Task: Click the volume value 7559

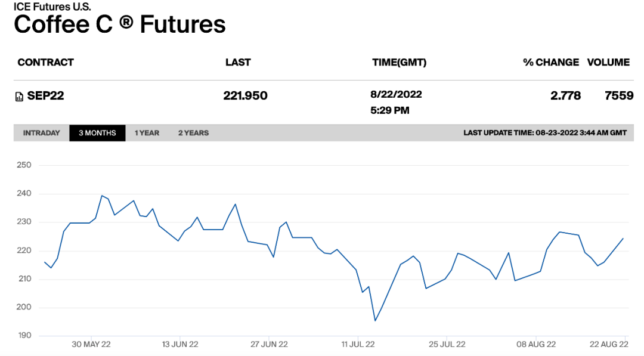Action: tap(619, 95)
